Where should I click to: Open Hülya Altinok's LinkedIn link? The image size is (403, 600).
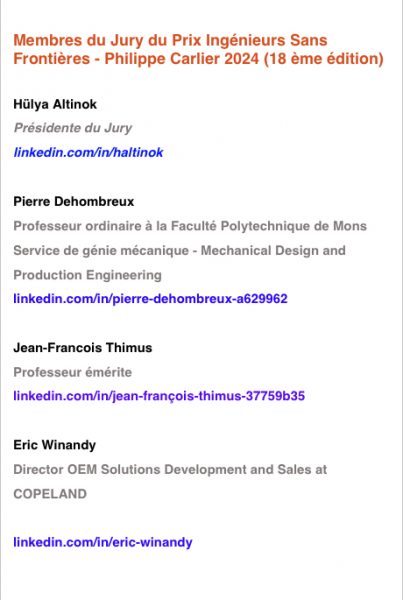[x=88, y=152]
